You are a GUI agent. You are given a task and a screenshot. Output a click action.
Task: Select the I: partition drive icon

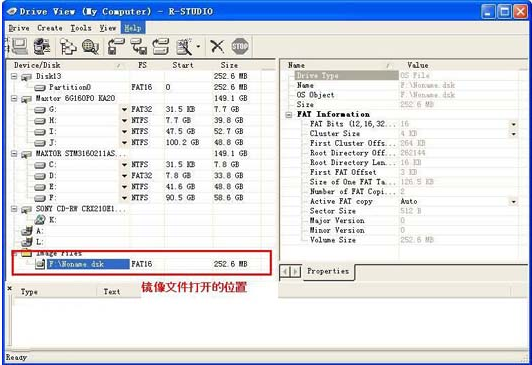coord(40,132)
